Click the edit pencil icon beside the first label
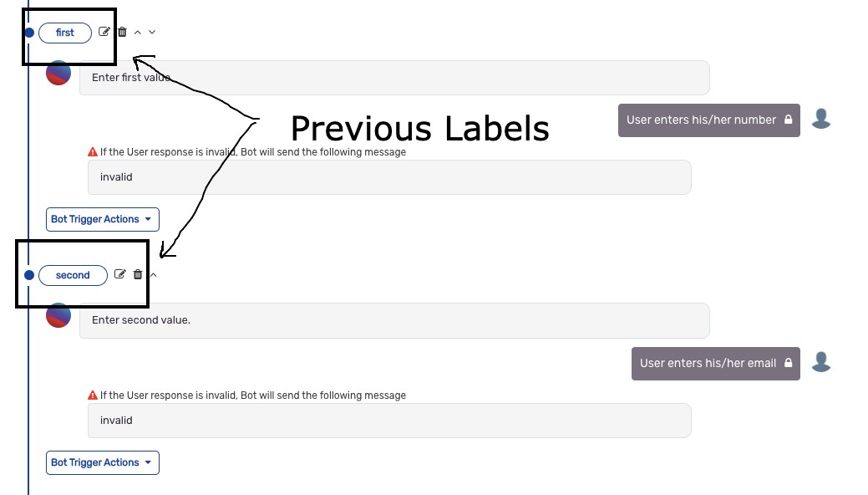Viewport: 868px width, 495px height. pyautogui.click(x=104, y=31)
